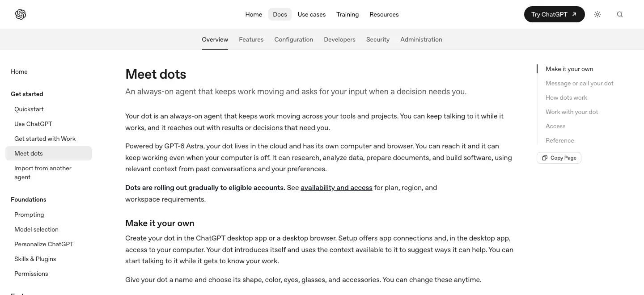Jump to the Reference section

[560, 140]
